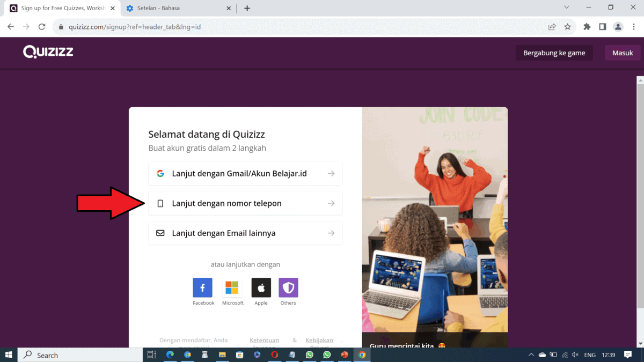Sign up with Facebook icon
Screen dimensions: 644x362
(x=202, y=288)
